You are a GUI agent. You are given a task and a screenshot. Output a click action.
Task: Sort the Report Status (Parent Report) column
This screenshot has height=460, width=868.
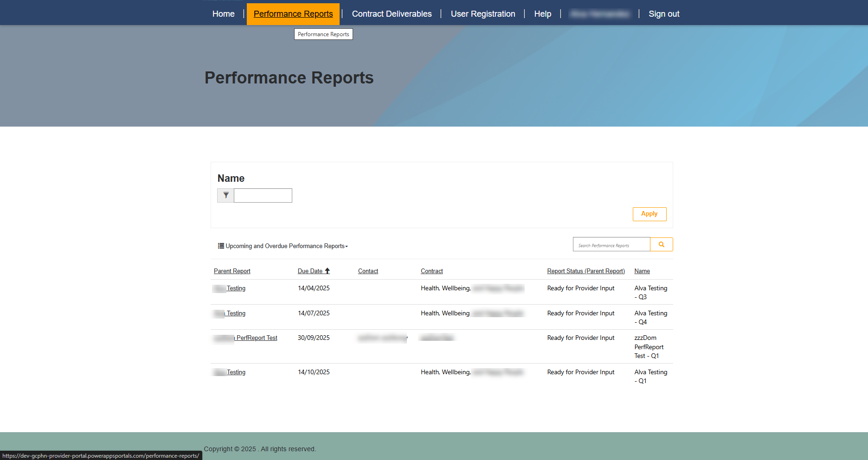(585, 271)
